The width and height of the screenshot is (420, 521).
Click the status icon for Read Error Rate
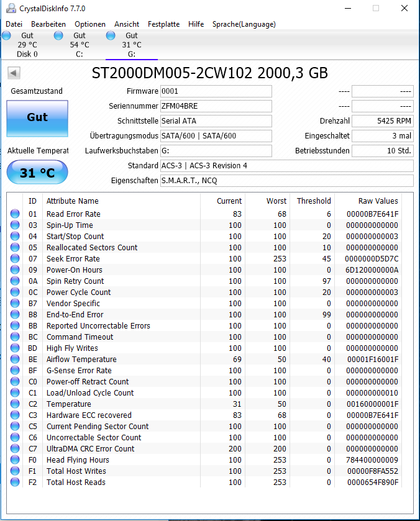click(15, 214)
